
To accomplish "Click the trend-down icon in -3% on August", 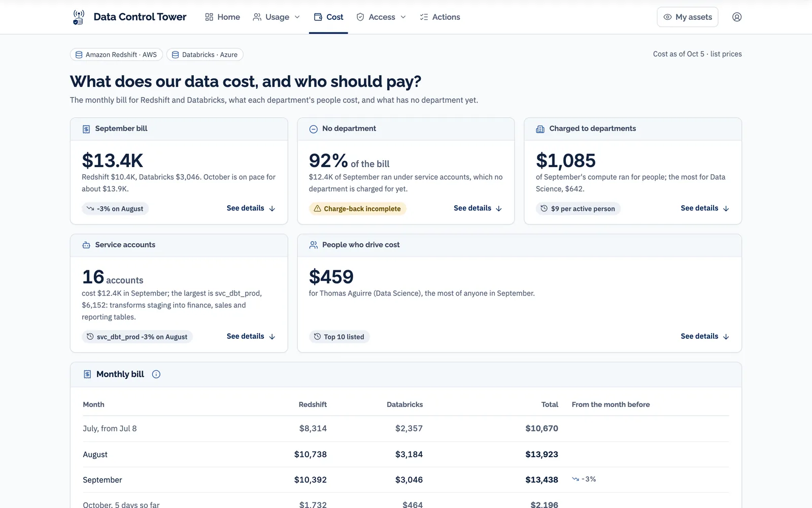I will [x=90, y=209].
